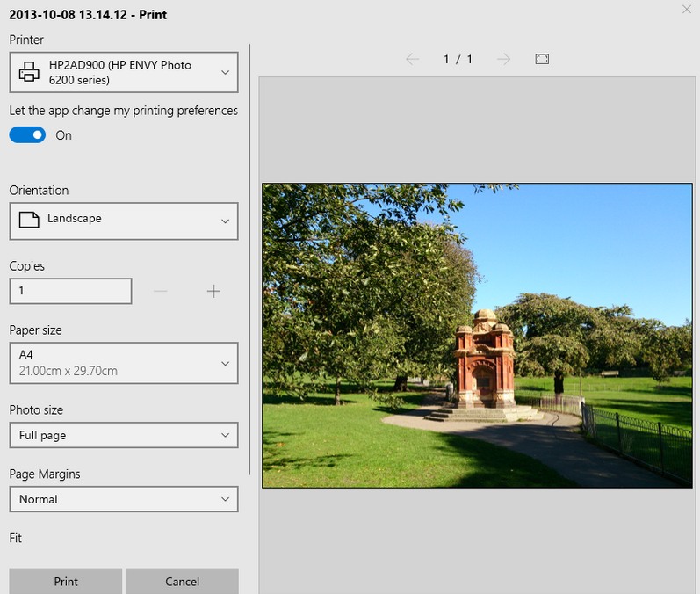This screenshot has width=700, height=594.
Task: Increase copies with plus button
Action: 213,291
